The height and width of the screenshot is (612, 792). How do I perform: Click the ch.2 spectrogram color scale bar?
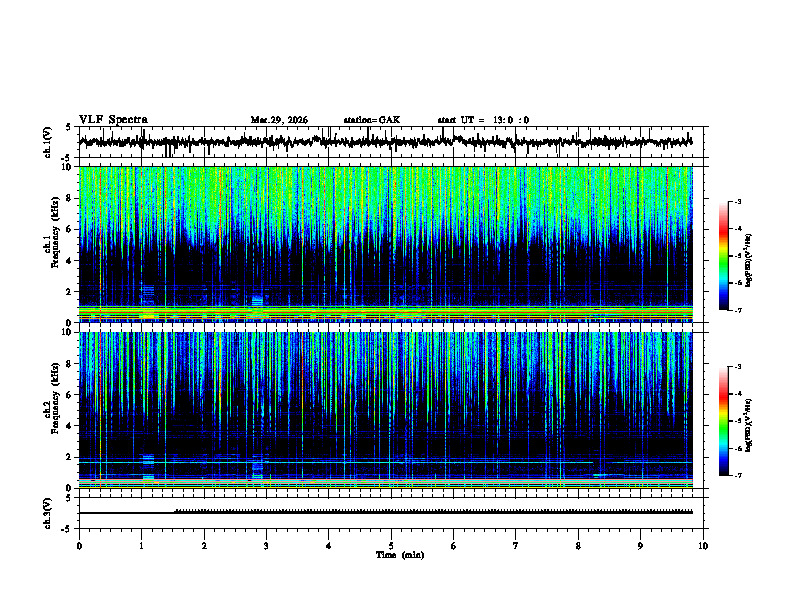tap(724, 421)
